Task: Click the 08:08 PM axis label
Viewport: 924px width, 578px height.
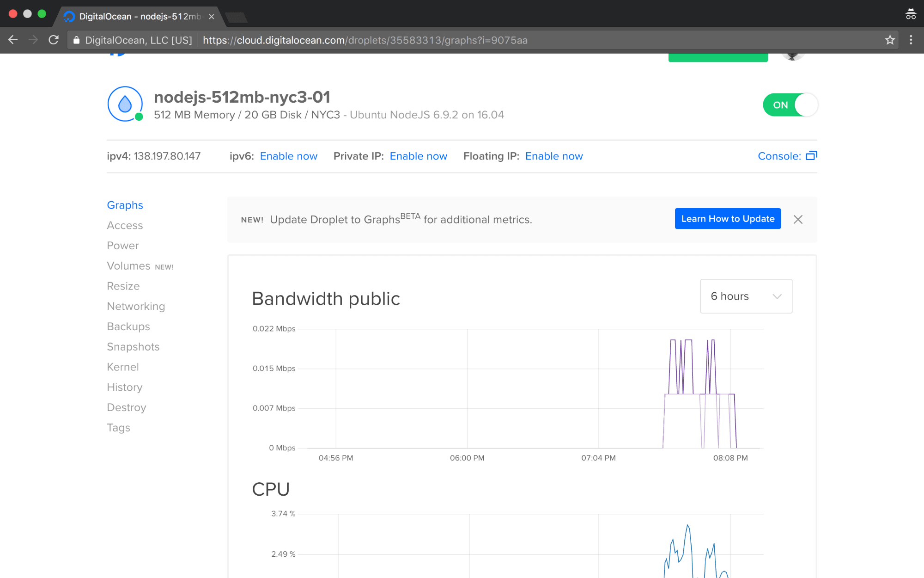Action: click(730, 458)
